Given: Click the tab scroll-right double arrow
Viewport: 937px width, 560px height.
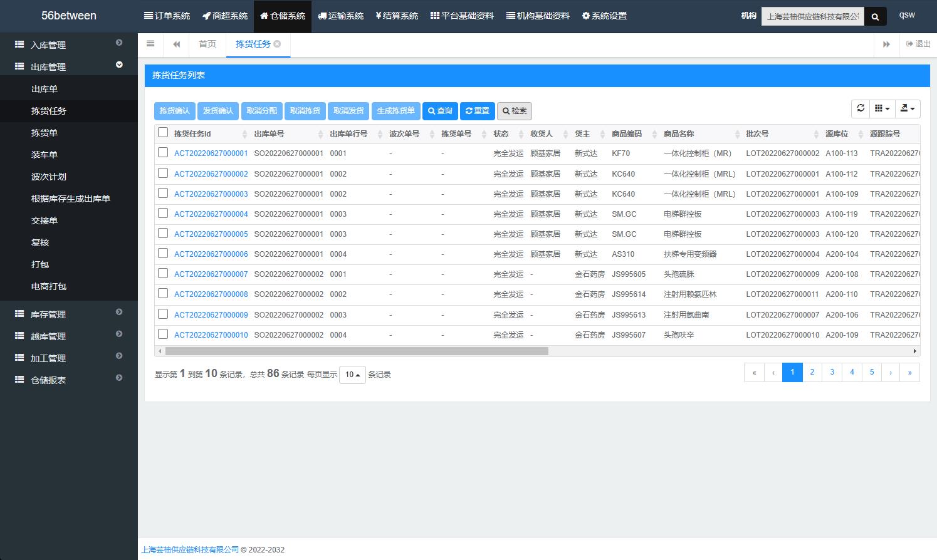Looking at the screenshot, I should [886, 44].
